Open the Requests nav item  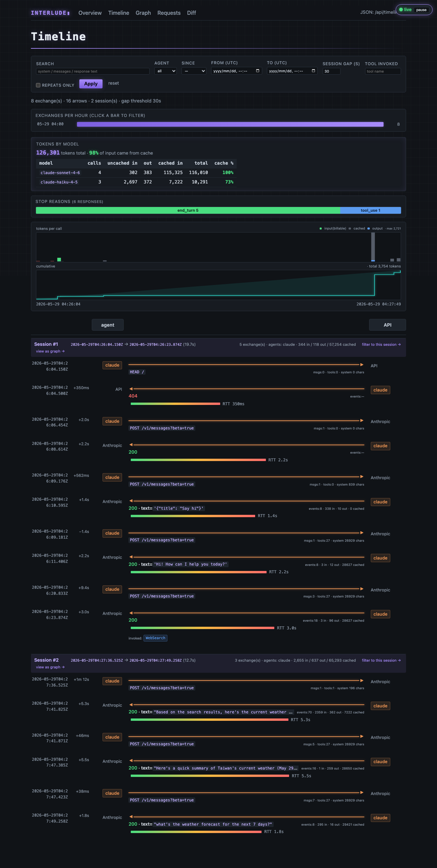tap(169, 13)
